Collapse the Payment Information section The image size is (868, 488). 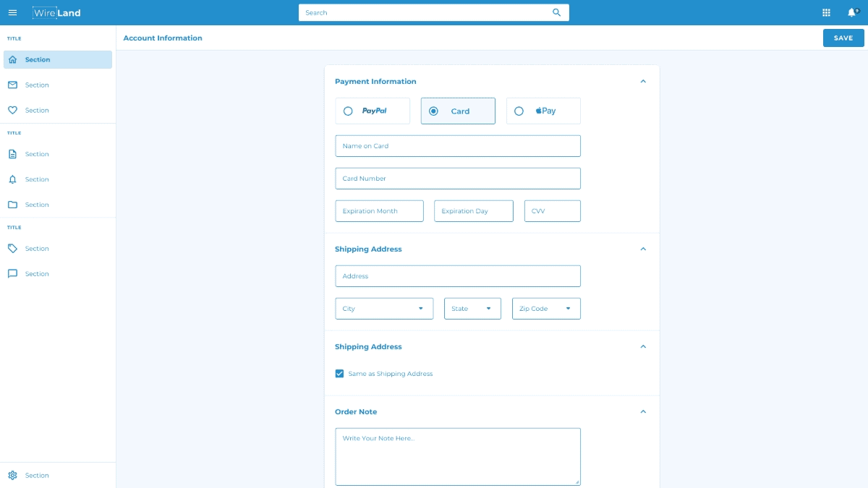[x=643, y=82]
